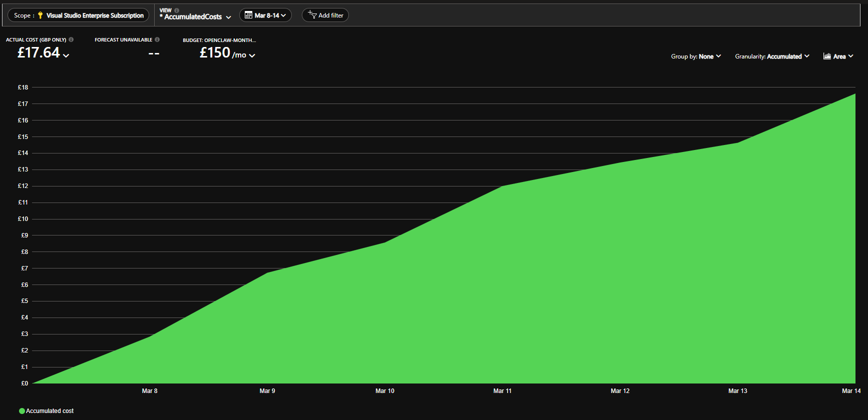This screenshot has height=420, width=868.
Task: Click the info icon next to VIEW
Action: click(177, 10)
